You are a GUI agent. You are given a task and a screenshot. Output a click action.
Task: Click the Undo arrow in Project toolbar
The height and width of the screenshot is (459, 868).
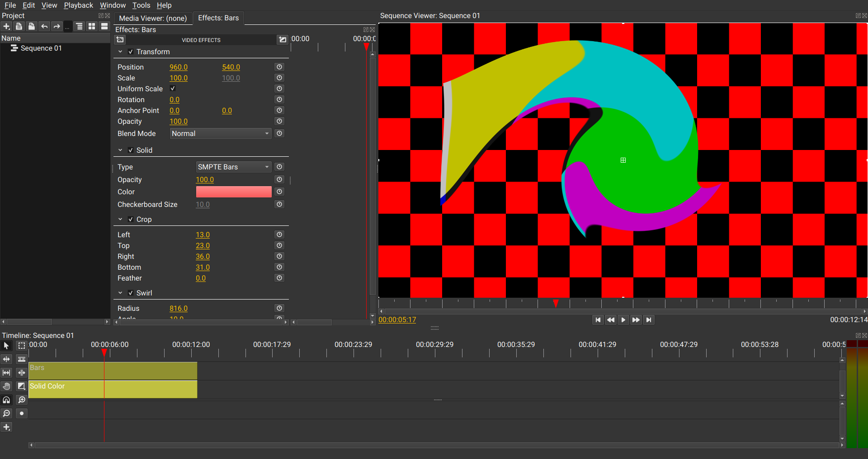(44, 26)
